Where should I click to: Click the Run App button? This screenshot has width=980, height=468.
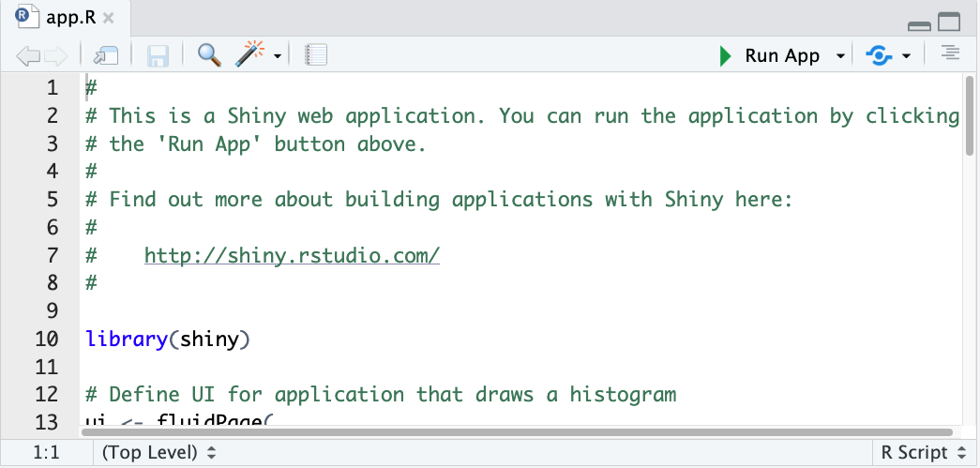[x=770, y=55]
